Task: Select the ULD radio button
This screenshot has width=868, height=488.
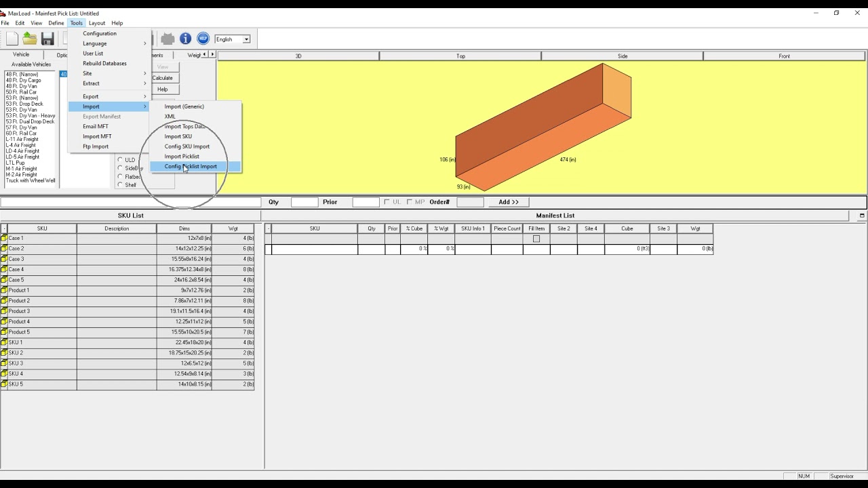Action: click(120, 160)
